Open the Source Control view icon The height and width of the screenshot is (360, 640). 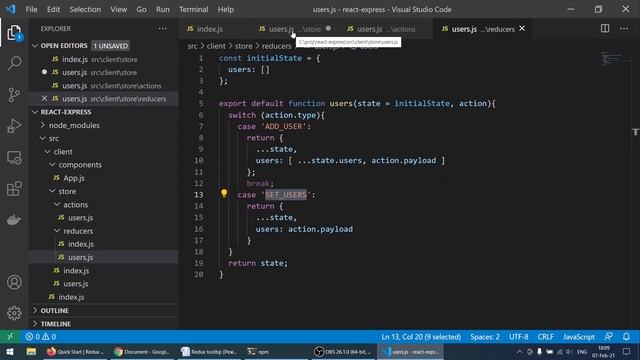[x=14, y=94]
